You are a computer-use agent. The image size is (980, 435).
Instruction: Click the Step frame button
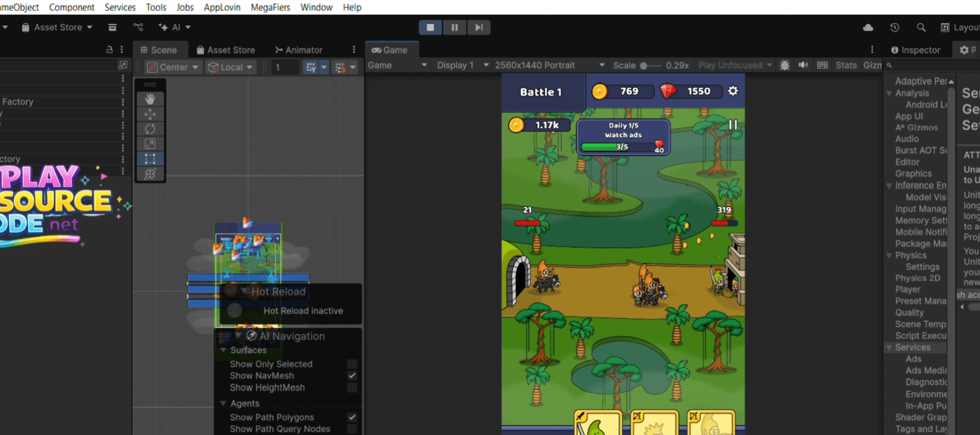pos(479,27)
